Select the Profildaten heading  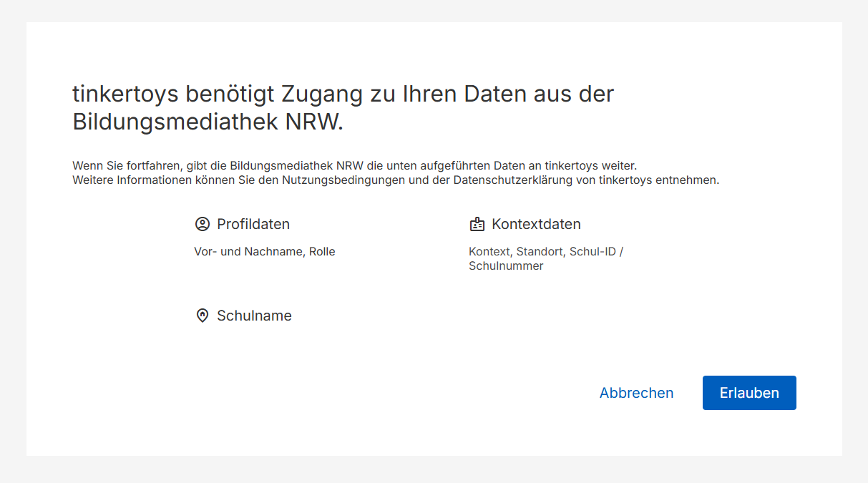pos(253,224)
